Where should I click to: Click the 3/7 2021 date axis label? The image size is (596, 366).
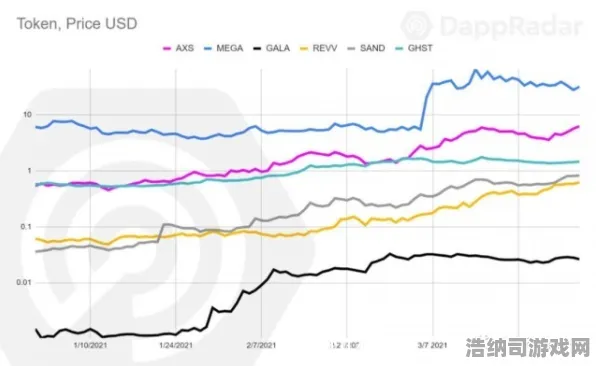tap(432, 345)
